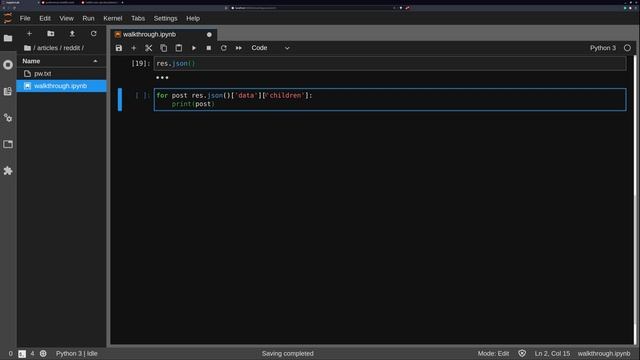Image resolution: width=640 pixels, height=360 pixels.
Task: Run the selected cell
Action: (x=194, y=48)
